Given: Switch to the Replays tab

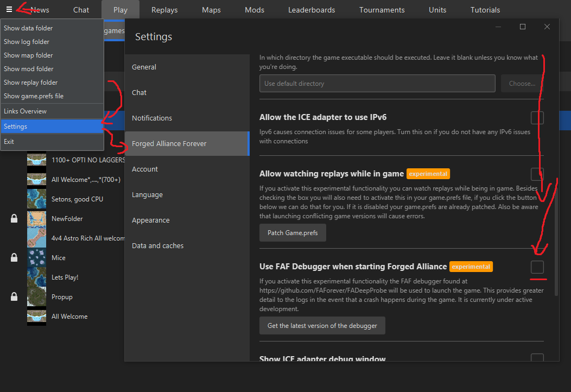Looking at the screenshot, I should click(x=164, y=10).
